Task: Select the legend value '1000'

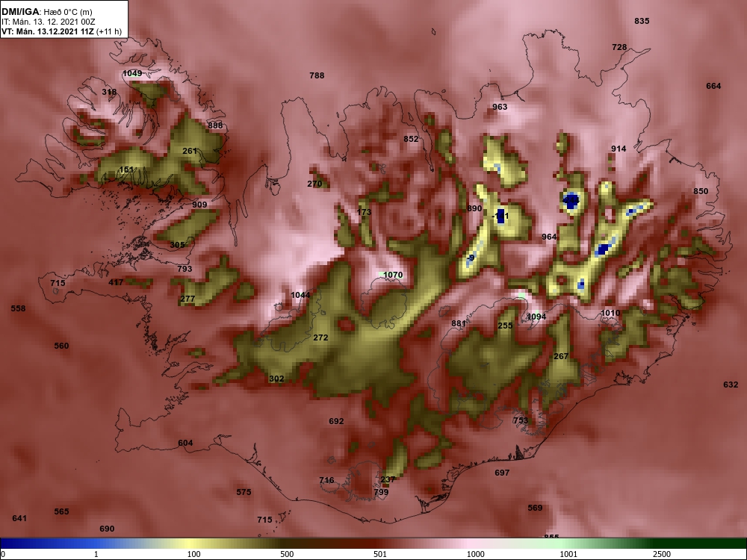Action: pyautogui.click(x=475, y=554)
